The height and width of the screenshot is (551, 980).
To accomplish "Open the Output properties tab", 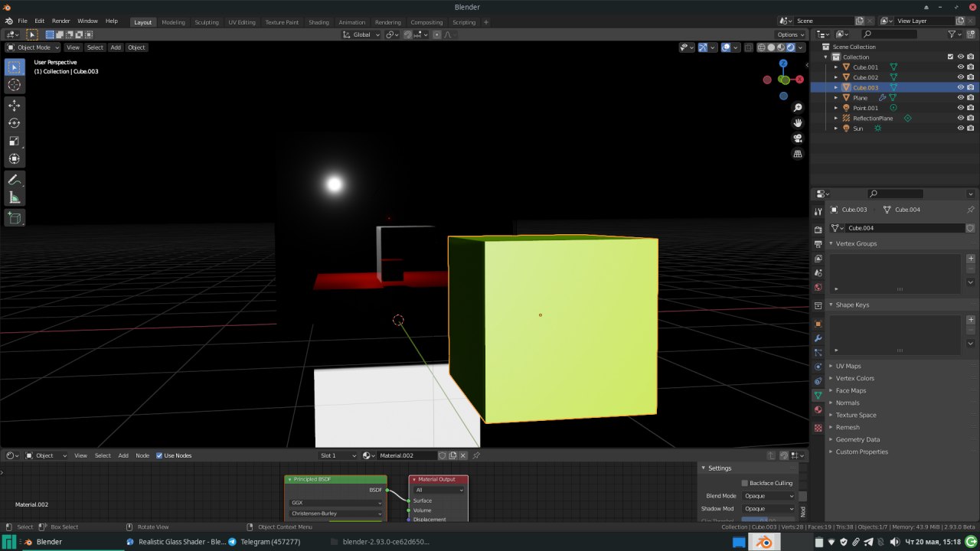I will (818, 244).
